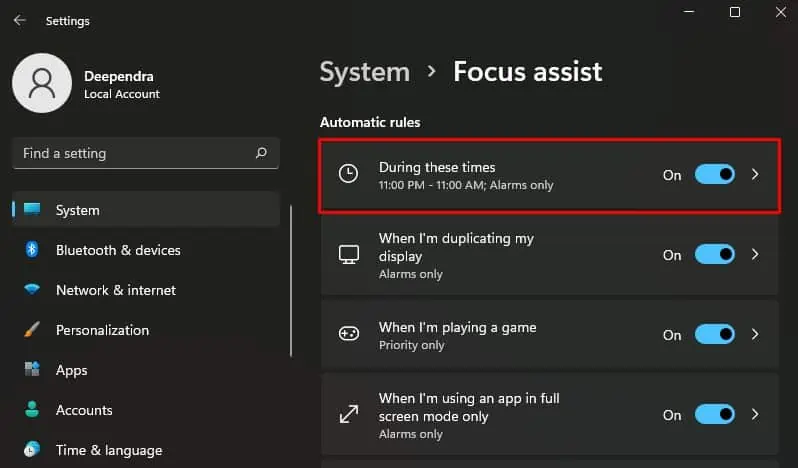This screenshot has height=468, width=798.
Task: Click the Focus assist page title
Action: coord(528,72)
